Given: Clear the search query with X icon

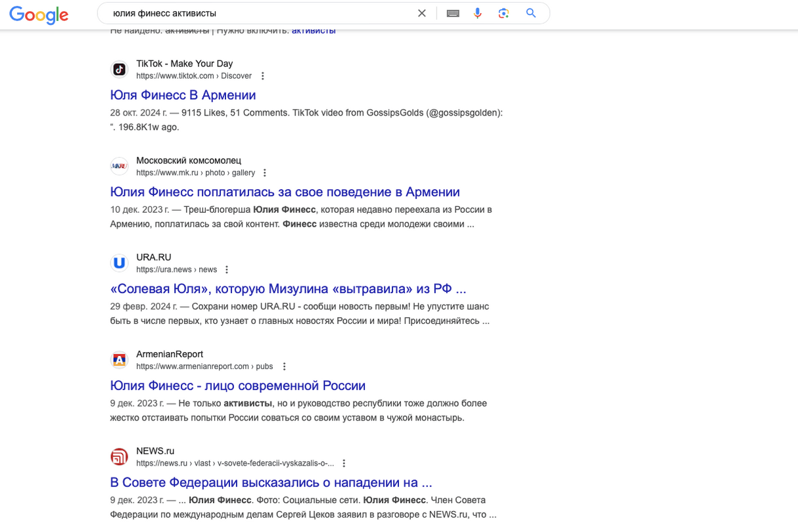Looking at the screenshot, I should click(x=422, y=13).
